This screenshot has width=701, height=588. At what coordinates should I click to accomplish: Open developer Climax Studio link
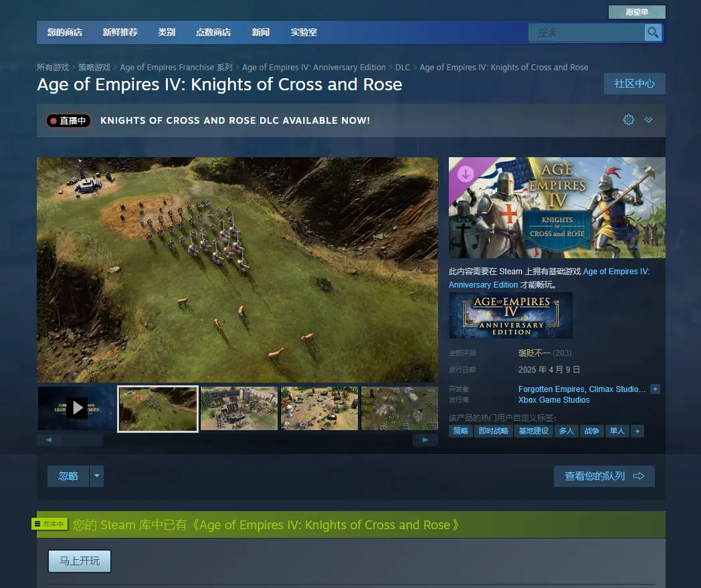(617, 389)
